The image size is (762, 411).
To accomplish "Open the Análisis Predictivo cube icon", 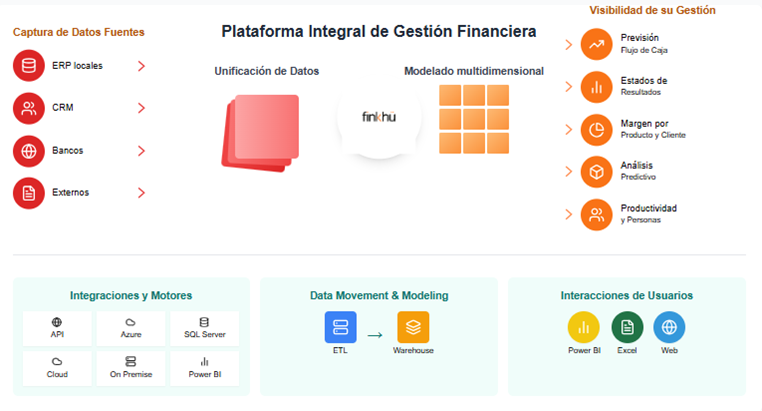I will coord(596,172).
